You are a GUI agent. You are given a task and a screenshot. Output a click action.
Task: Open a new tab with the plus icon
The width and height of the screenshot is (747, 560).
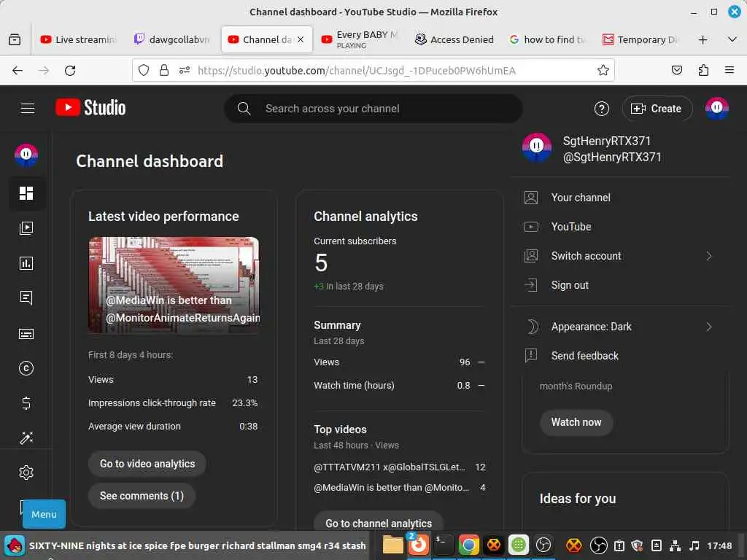(703, 39)
